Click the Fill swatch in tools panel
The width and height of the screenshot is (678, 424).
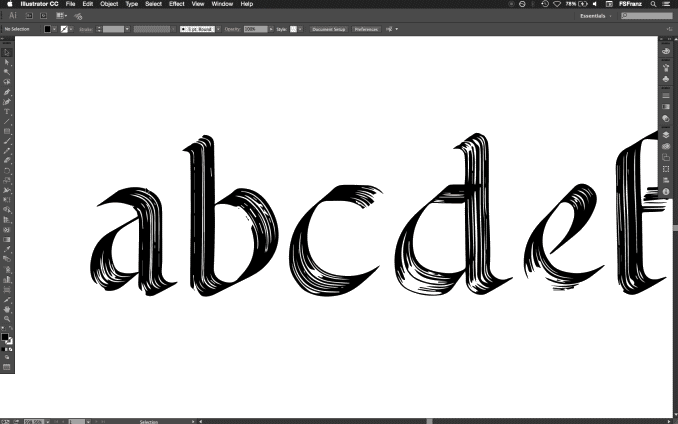point(5,337)
